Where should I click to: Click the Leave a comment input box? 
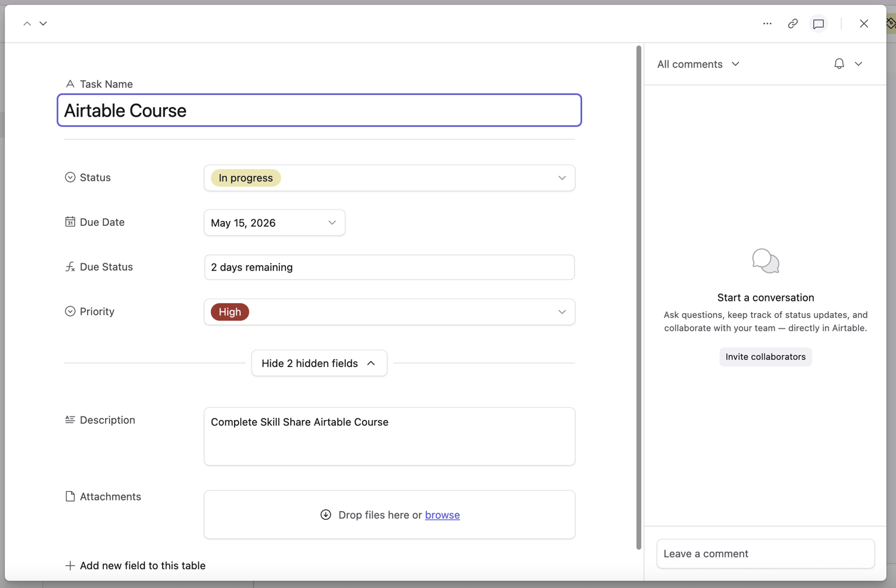point(765,554)
